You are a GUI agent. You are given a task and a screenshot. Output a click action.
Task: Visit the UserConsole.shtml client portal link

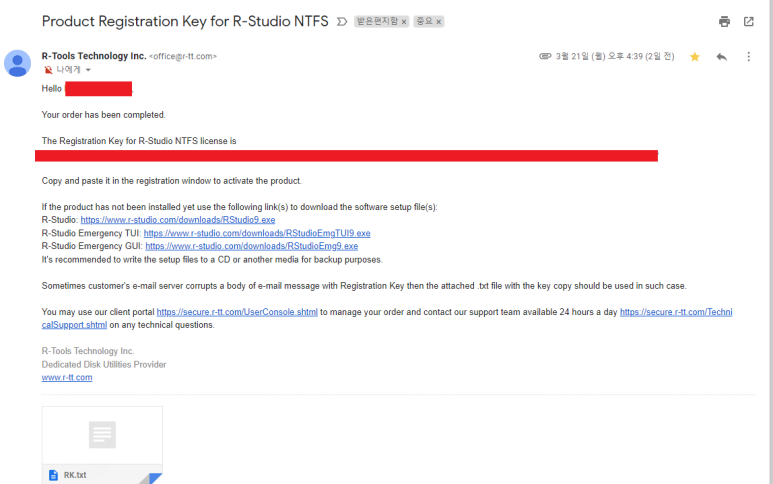click(x=237, y=312)
